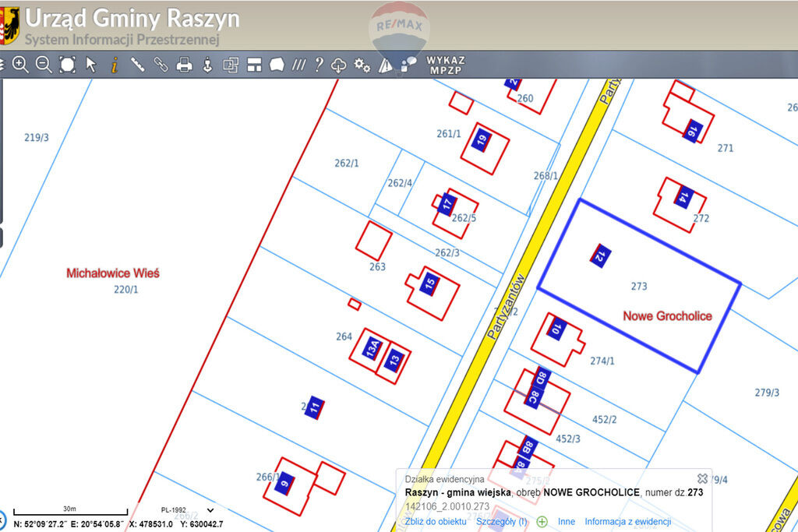
Task: Zoom map to full extent
Action: (x=67, y=65)
